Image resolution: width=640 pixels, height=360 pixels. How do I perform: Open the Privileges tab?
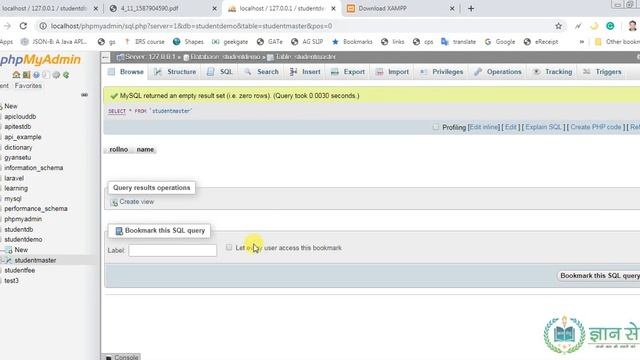(x=441, y=72)
